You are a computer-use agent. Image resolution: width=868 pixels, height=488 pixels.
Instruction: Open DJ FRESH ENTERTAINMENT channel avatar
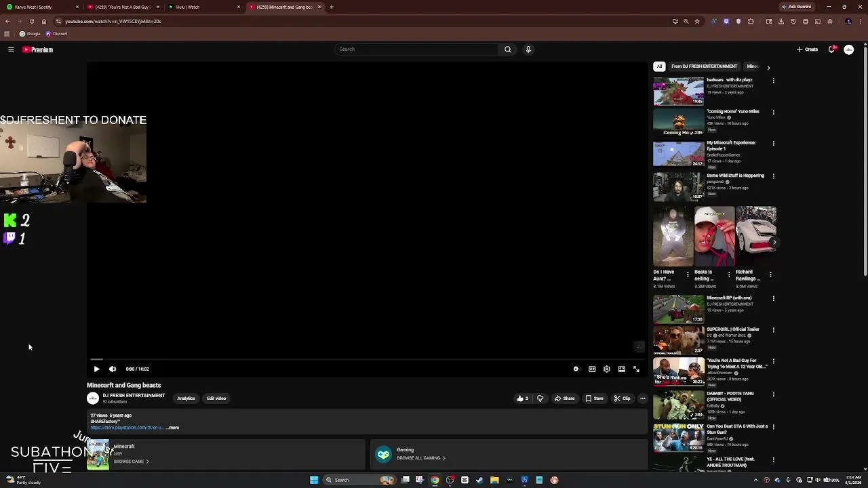93,399
